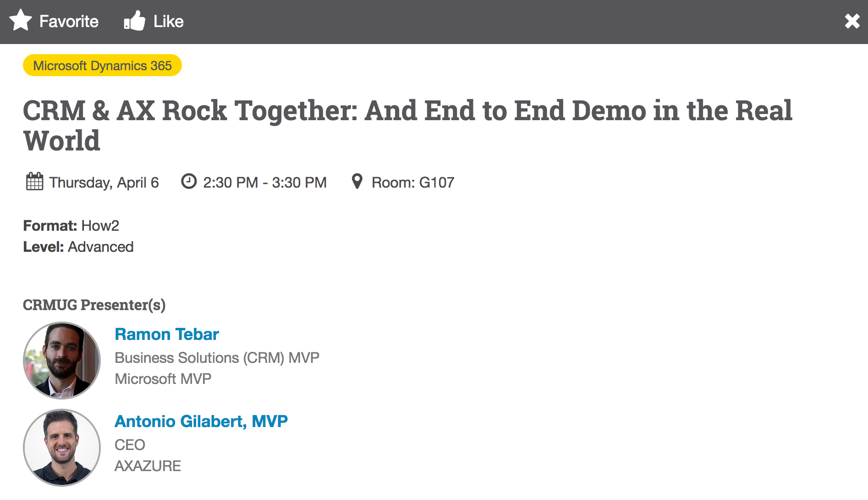Viewport: 868px width, 500px height.
Task: Open Ramon Tebar's presenter profile link
Action: coord(167,334)
